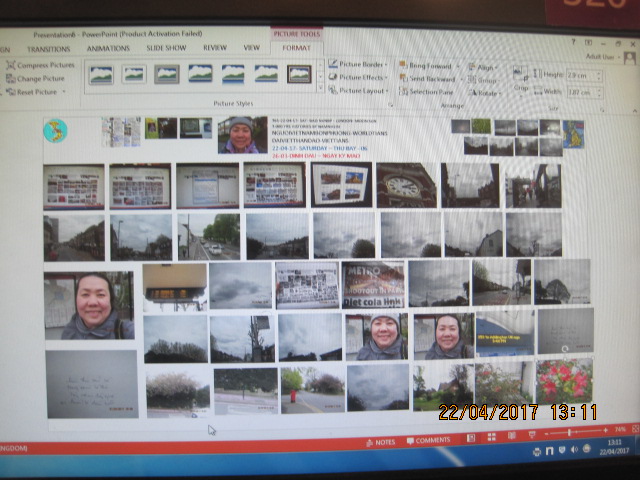The image size is (640, 480).
Task: Open the Picture Effects dropdown arrow
Action: tap(386, 78)
